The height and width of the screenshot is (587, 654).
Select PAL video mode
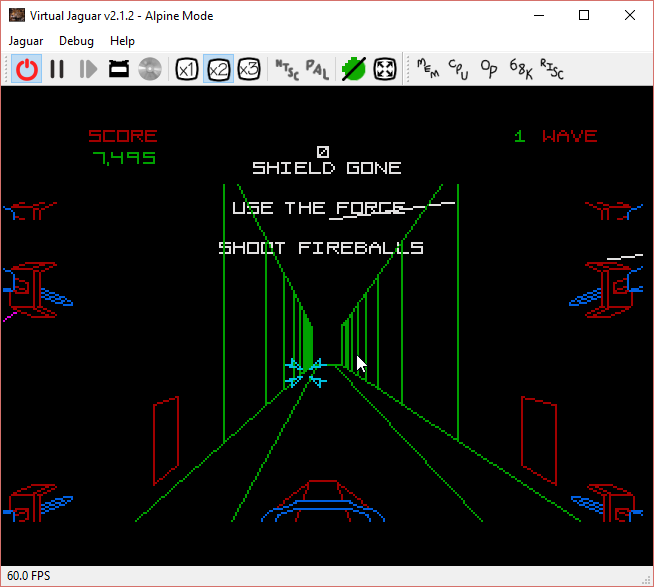coord(317,69)
